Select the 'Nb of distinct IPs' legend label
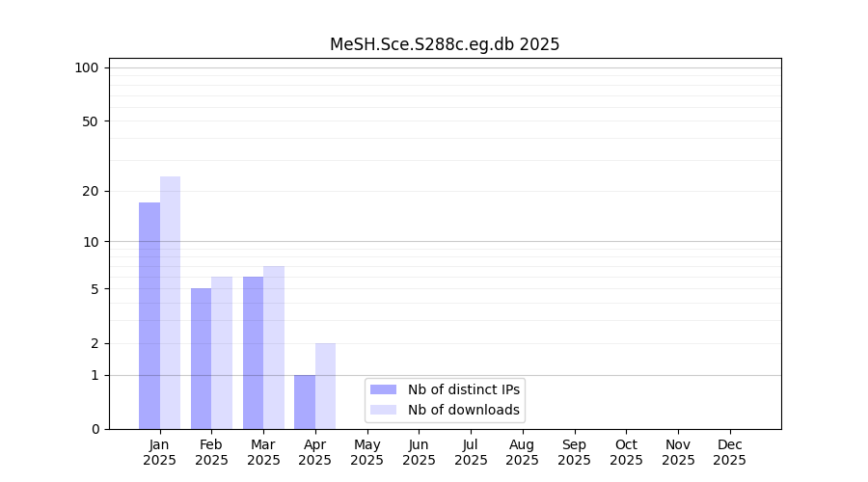Viewport: 868px width, 482px height. click(464, 389)
